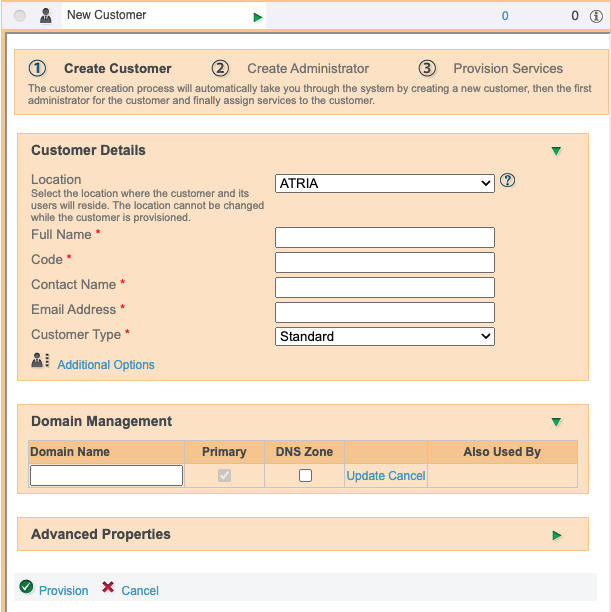Viewport: 611px width, 612px height.
Task: Click the DNS Zone column header
Action: tap(304, 452)
